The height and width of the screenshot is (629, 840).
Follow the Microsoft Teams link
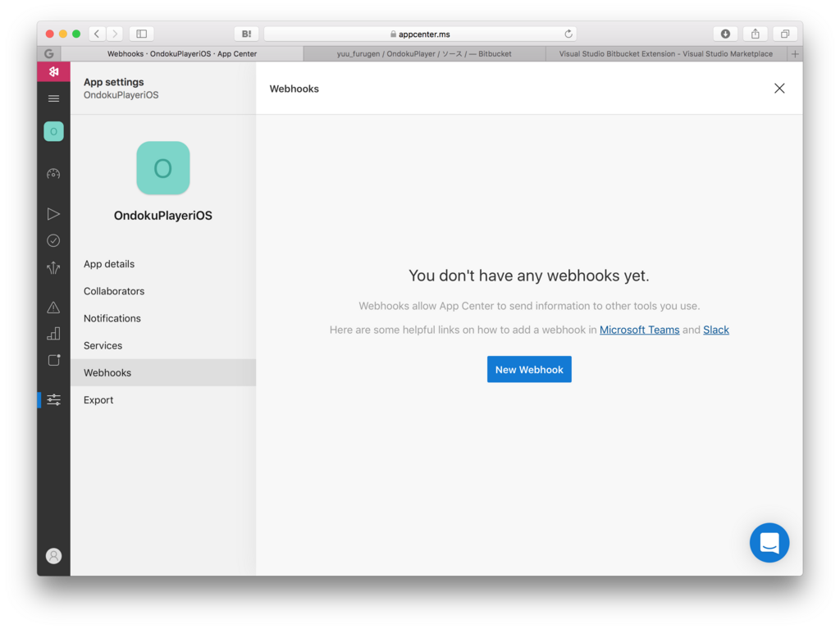click(639, 330)
